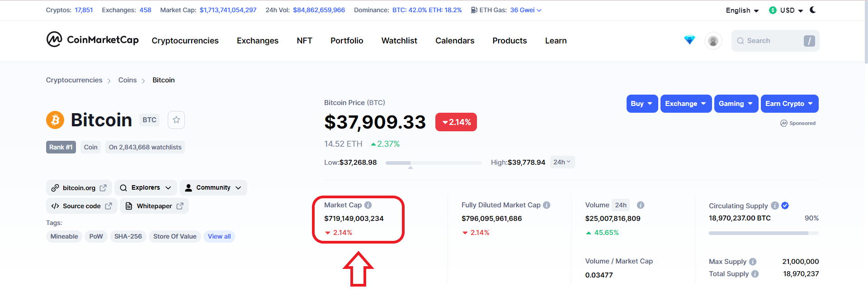This screenshot has width=868, height=292.
Task: Open the Exchanges menu
Action: 258,41
